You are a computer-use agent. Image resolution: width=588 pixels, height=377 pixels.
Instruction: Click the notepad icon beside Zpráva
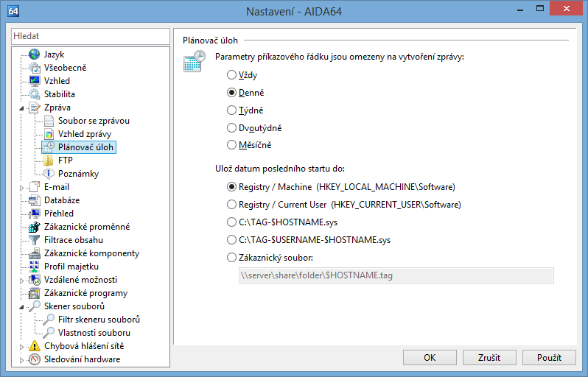pos(35,108)
